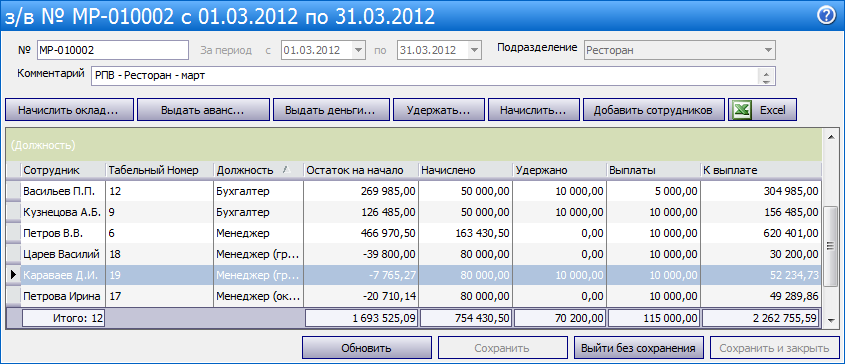Sort by the Табельный Номер column header
845x364 pixels.
pos(160,170)
